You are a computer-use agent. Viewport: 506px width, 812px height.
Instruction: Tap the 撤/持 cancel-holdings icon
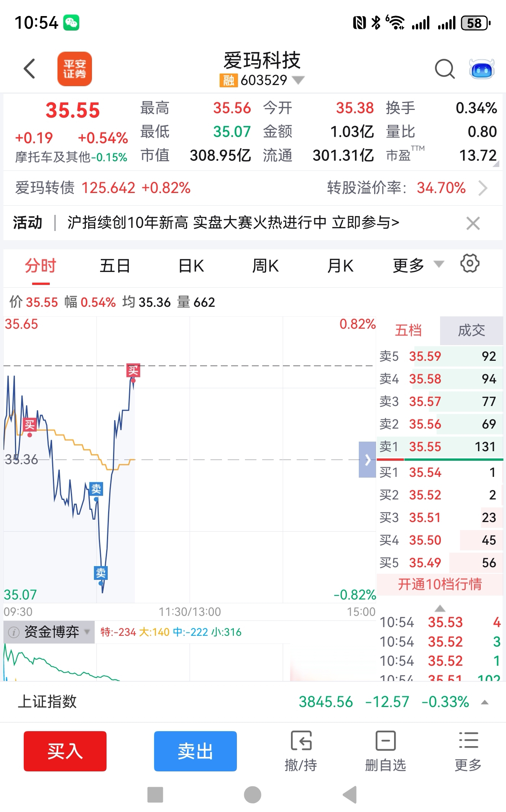click(x=301, y=740)
